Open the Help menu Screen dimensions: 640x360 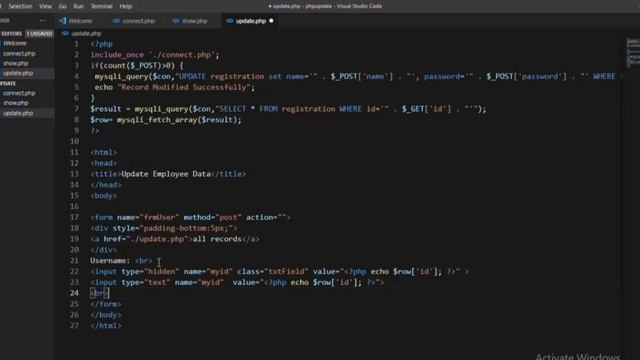[x=125, y=6]
